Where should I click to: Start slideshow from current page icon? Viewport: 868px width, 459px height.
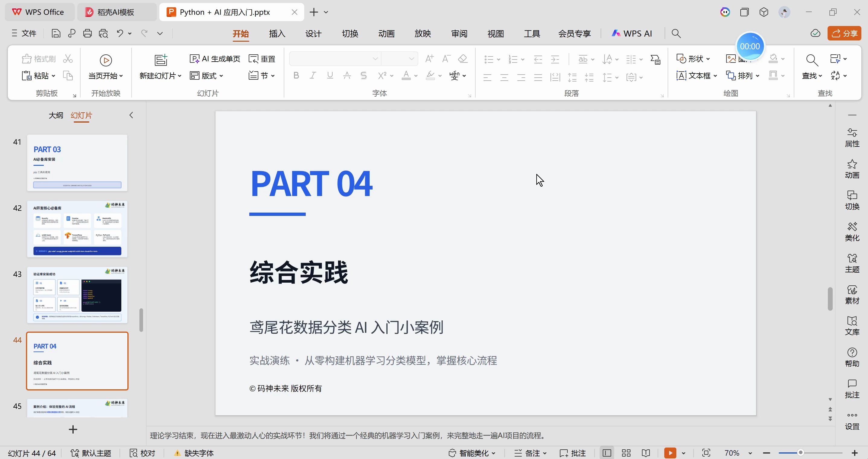106,60
